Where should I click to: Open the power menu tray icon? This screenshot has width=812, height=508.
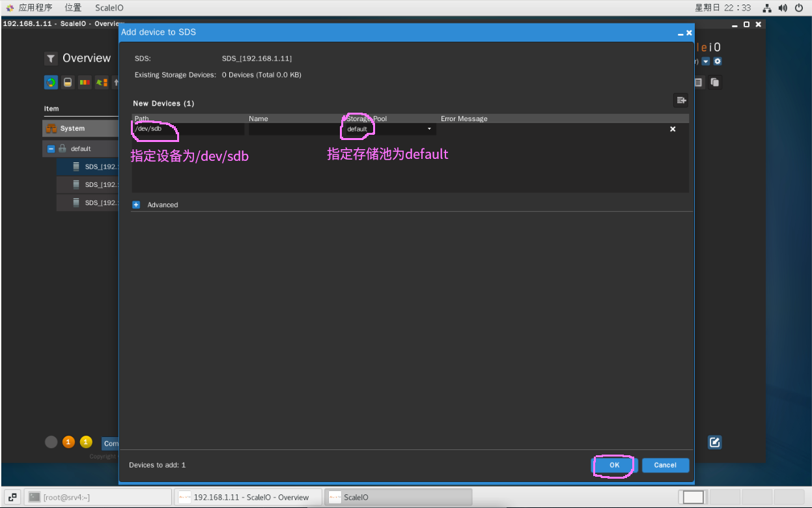(799, 8)
